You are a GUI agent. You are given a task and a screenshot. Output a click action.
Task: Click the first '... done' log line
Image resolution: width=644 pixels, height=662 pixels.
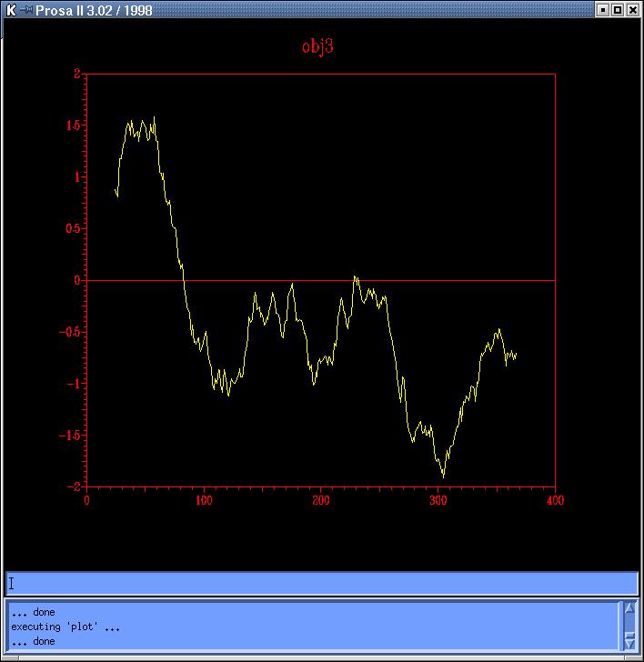33,612
